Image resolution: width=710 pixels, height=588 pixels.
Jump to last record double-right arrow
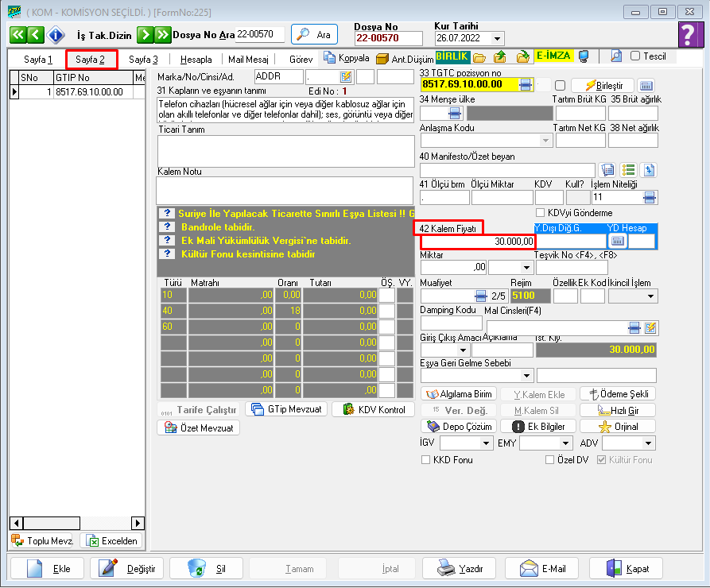[x=162, y=35]
